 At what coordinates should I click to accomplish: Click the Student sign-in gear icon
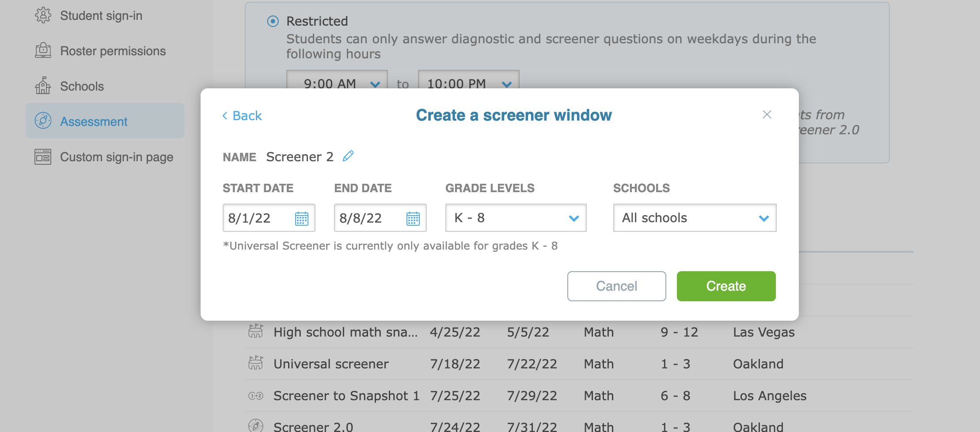pos(43,15)
